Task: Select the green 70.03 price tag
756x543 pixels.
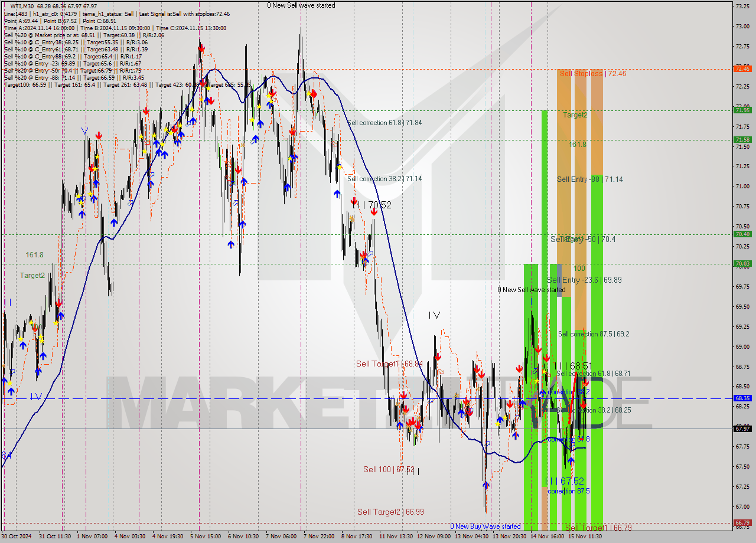Action: click(742, 264)
